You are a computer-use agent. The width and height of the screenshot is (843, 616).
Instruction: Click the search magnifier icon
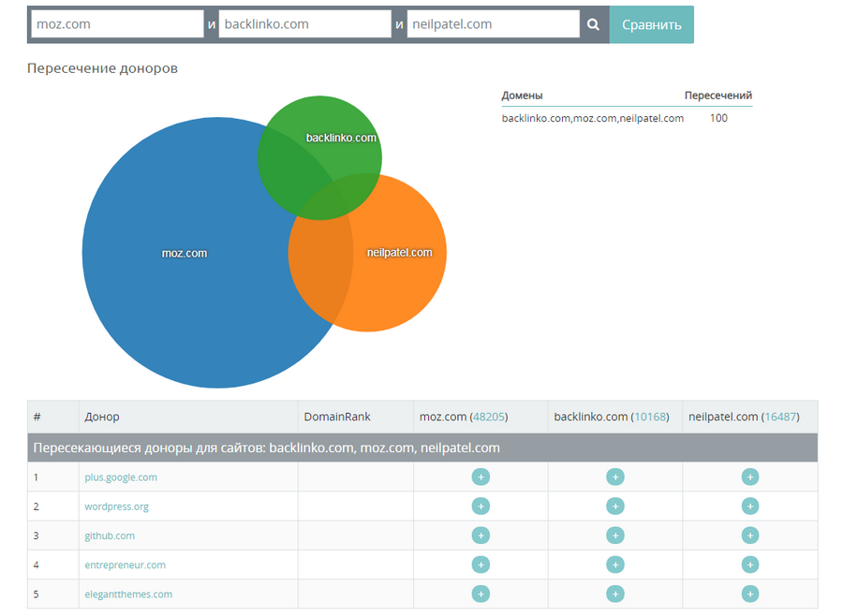tap(593, 24)
